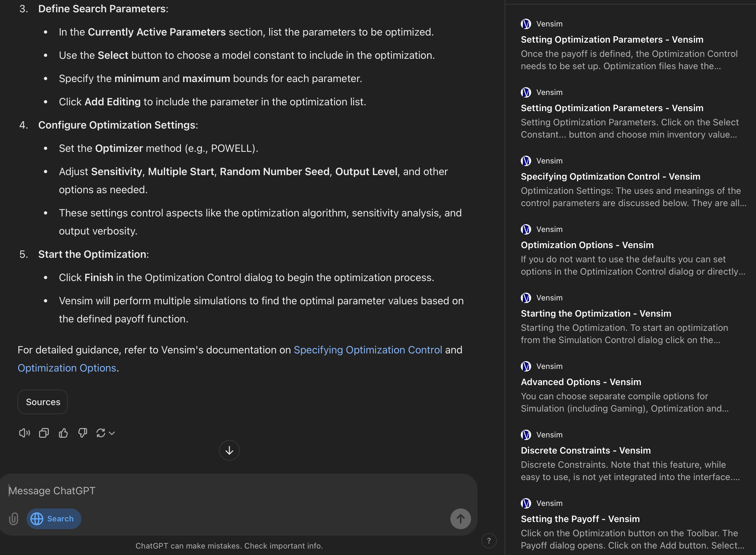The height and width of the screenshot is (555, 756).
Task: Open Specifying Optimization Control - Vensim source
Action: (611, 176)
